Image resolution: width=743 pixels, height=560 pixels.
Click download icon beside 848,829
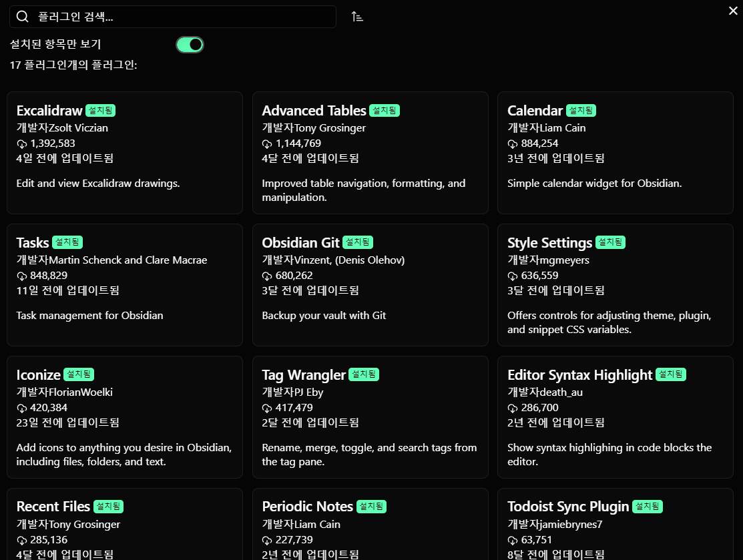(22, 276)
